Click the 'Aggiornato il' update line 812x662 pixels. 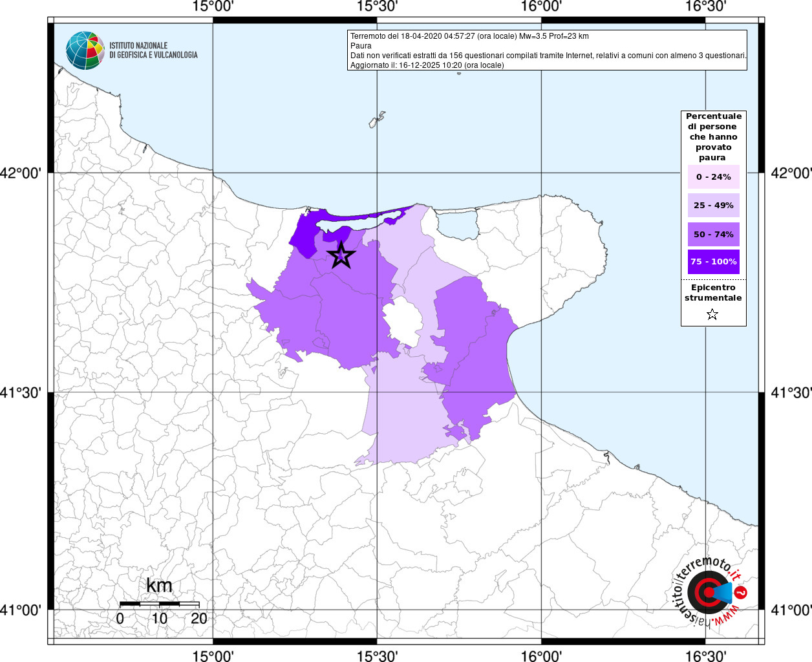tap(427, 65)
